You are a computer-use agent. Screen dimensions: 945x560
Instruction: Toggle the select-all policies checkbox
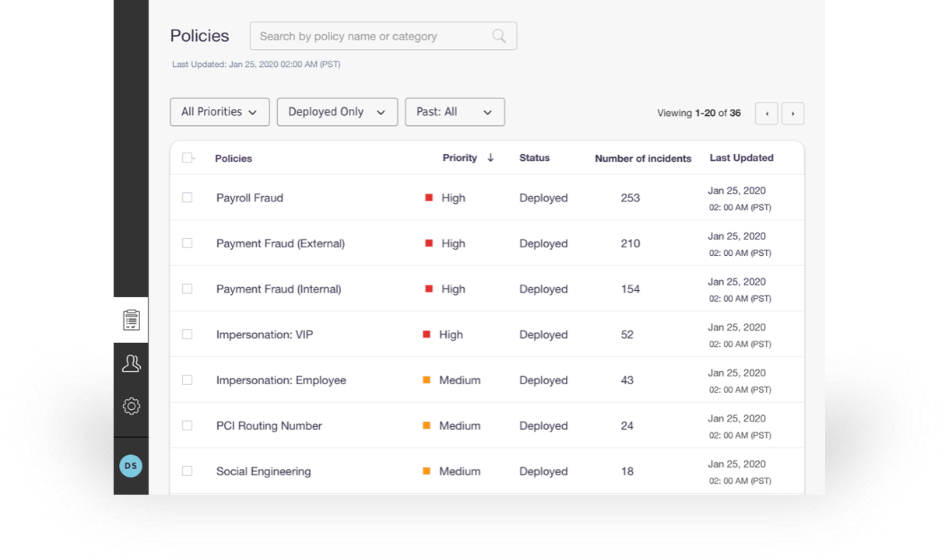(x=187, y=158)
